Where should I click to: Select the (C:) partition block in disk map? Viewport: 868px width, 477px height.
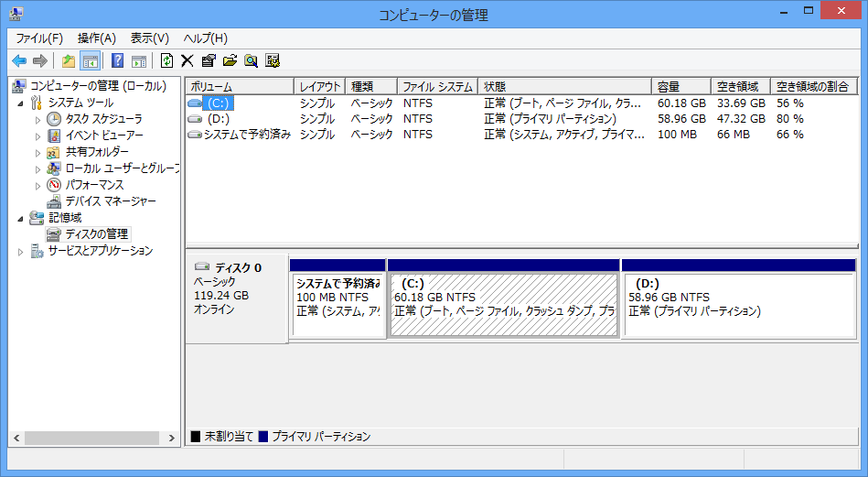pyautogui.click(x=504, y=298)
